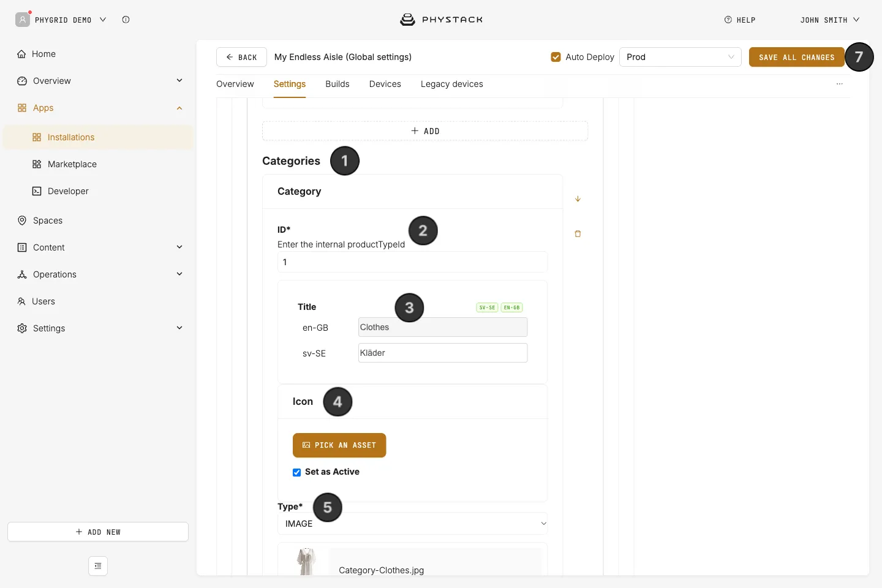Click the Overview gauge icon in sidebar
The height and width of the screenshot is (588, 882).
click(x=22, y=81)
